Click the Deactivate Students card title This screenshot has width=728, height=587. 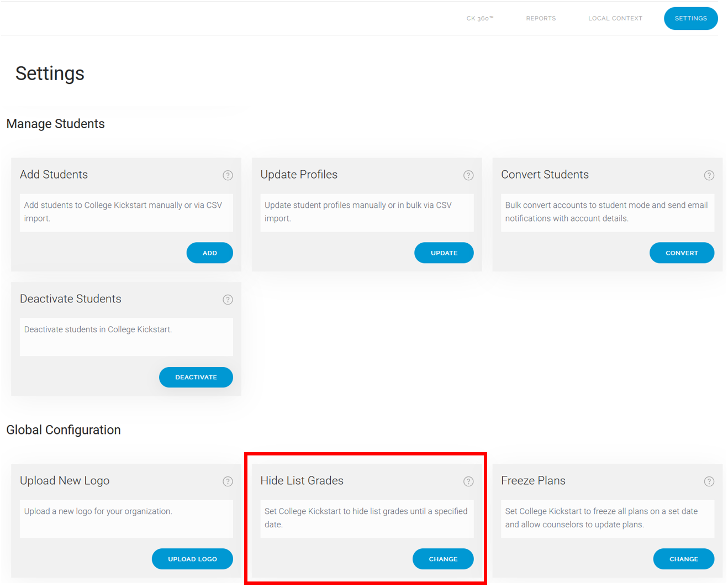point(70,299)
